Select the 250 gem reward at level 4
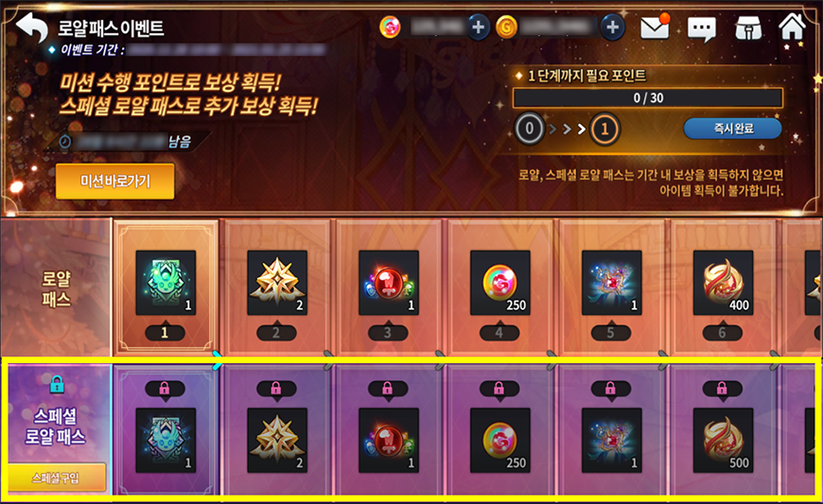The width and height of the screenshot is (823, 504). 500,283
